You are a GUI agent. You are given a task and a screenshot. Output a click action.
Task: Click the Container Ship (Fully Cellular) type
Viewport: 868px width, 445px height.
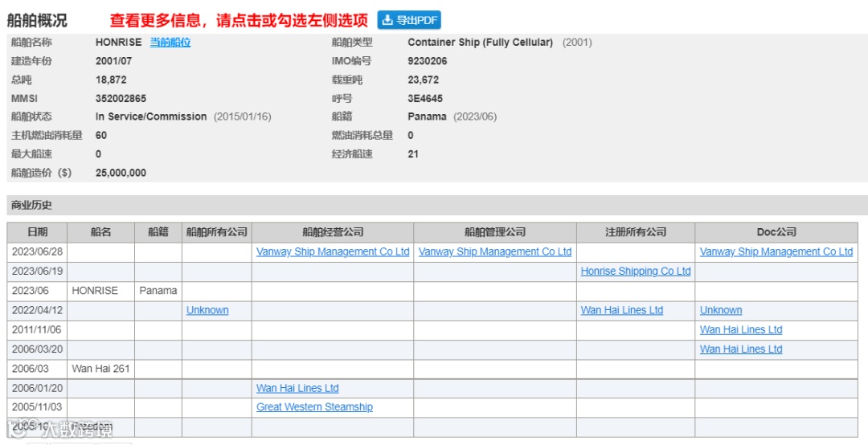pyautogui.click(x=480, y=43)
